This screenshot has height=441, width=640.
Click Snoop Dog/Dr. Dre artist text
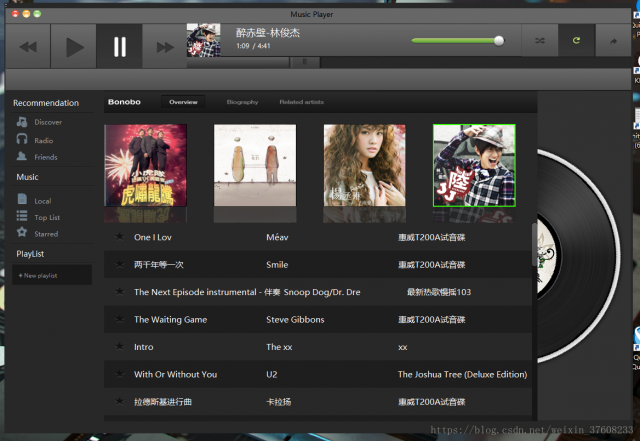pyautogui.click(x=322, y=292)
